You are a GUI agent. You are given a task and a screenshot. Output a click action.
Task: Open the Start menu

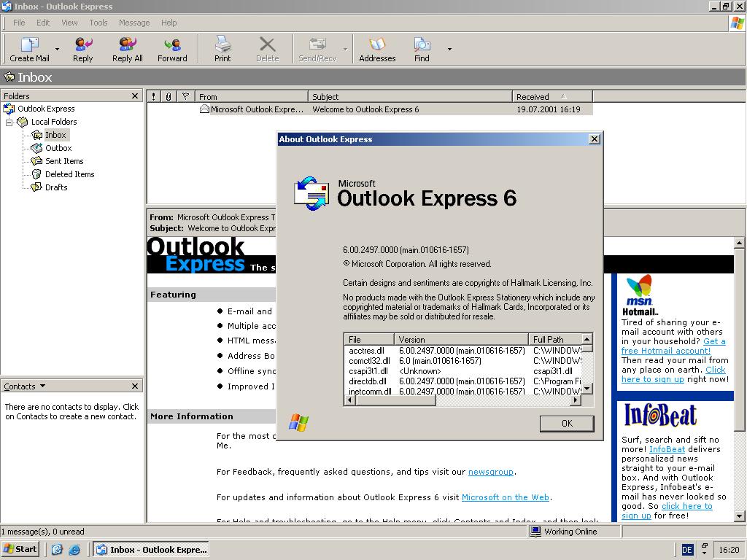tap(20, 549)
